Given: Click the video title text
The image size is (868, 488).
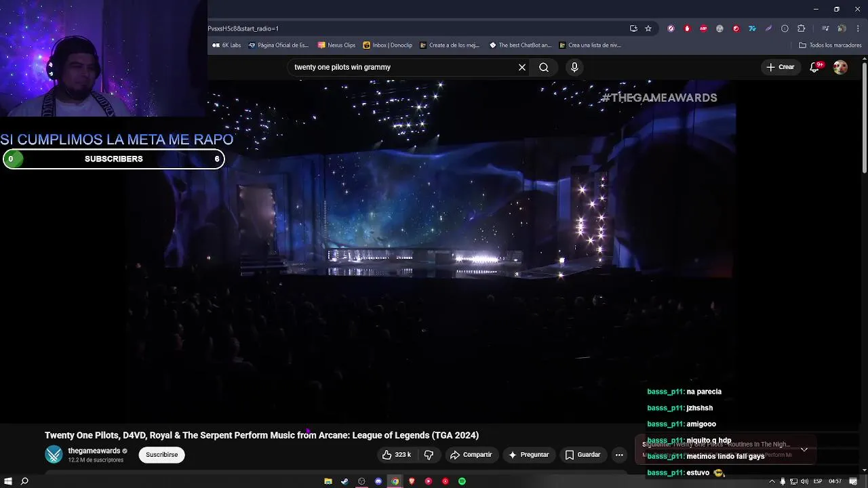Looking at the screenshot, I should tap(262, 435).
